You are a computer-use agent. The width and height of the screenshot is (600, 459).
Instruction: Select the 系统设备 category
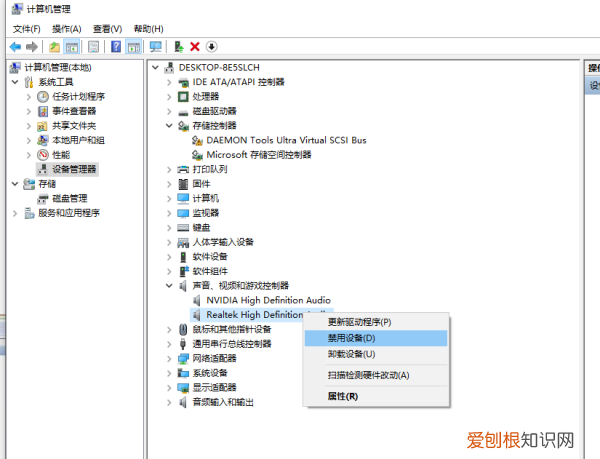[x=210, y=373]
